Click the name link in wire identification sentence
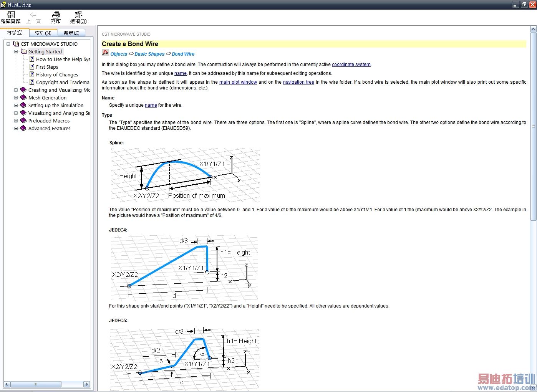The width and height of the screenshot is (537, 392). point(181,73)
